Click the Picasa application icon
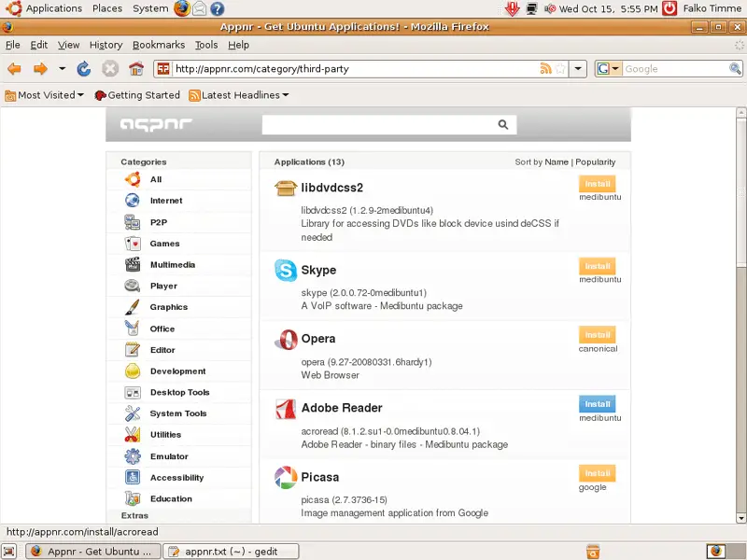This screenshot has height=560, width=747. pos(286,478)
